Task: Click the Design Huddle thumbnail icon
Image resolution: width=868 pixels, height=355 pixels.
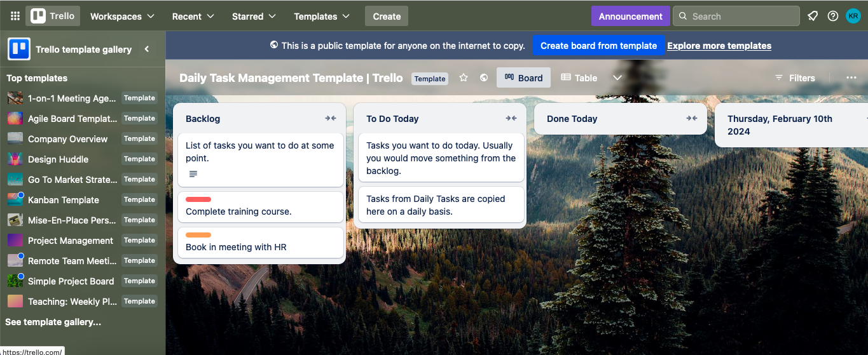Action: [x=15, y=159]
